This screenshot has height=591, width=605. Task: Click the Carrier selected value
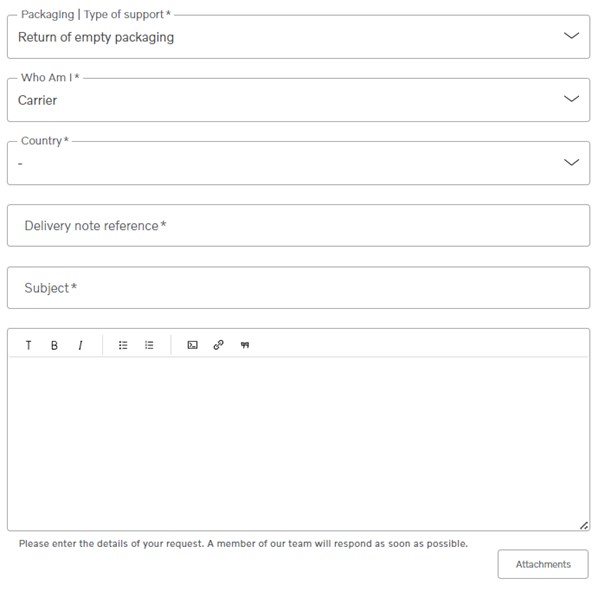(37, 100)
